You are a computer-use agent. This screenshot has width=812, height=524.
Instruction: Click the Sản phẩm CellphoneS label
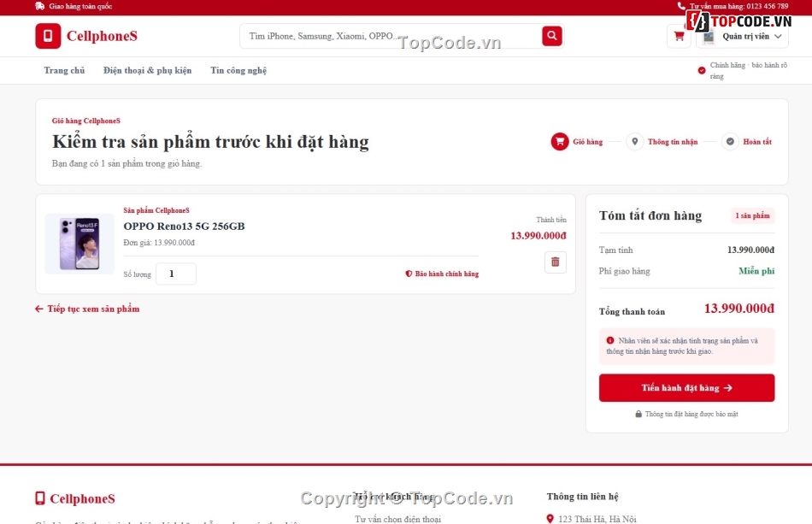tap(156, 210)
